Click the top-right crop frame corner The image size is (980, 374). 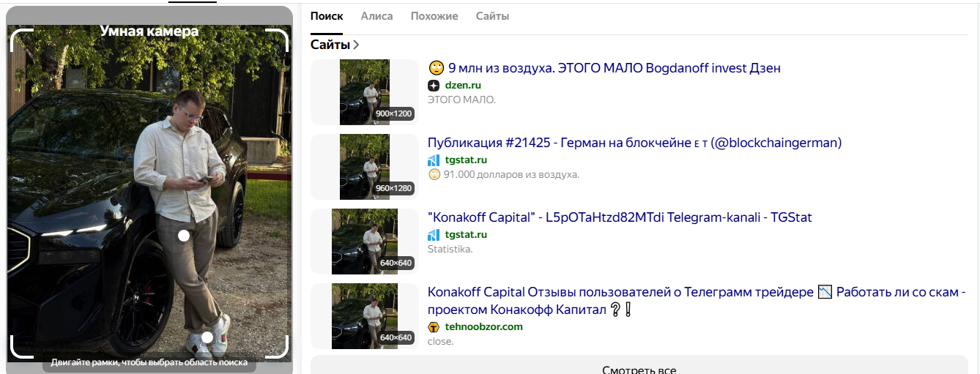[x=277, y=40]
